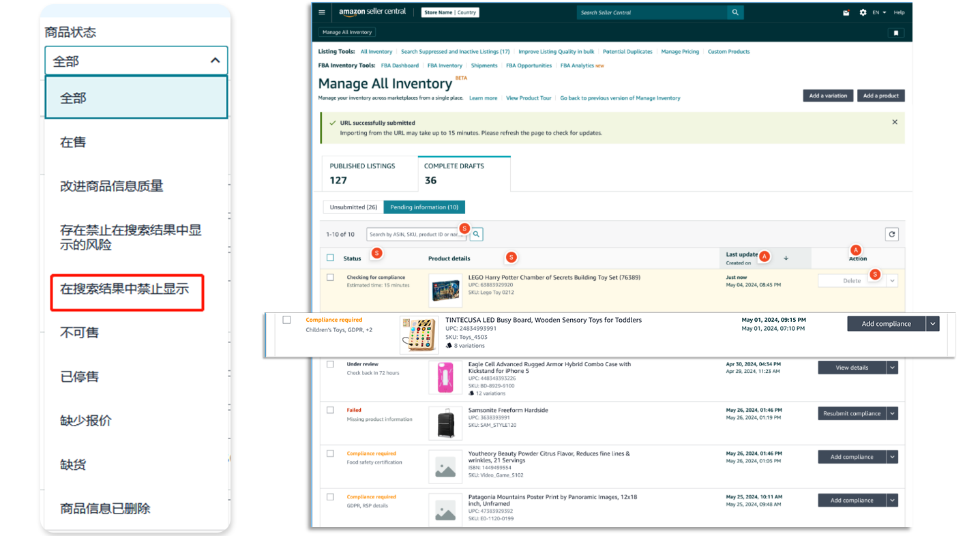
Task: Collapse the 商品状态 dropdown showing 全部
Action: point(136,61)
